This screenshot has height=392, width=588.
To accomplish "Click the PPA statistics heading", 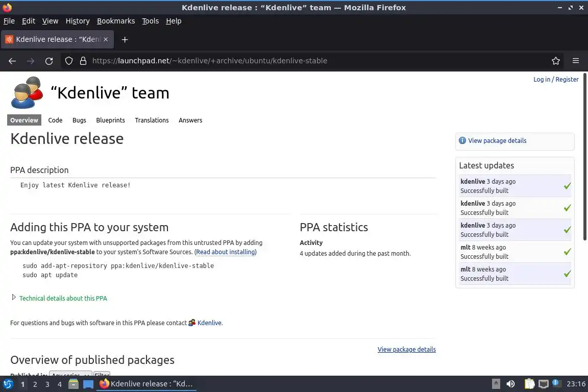I will [x=334, y=227].
